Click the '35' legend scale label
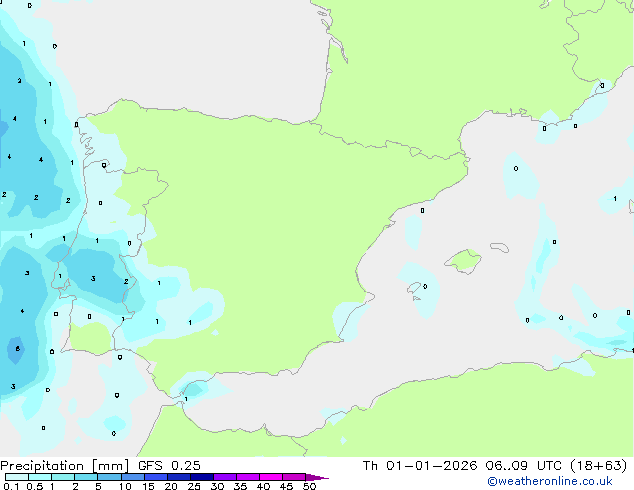Viewport: 634px width, 490px height. pyautogui.click(x=240, y=486)
